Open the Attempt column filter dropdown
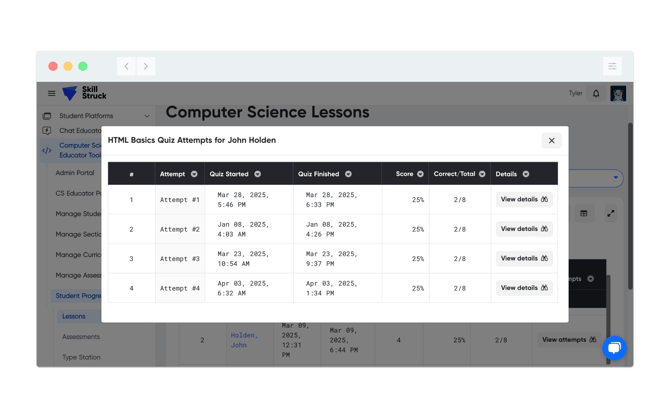 coord(194,174)
